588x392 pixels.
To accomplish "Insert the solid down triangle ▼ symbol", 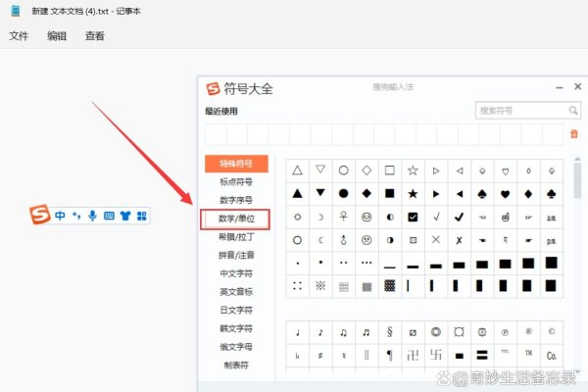I will [320, 194].
